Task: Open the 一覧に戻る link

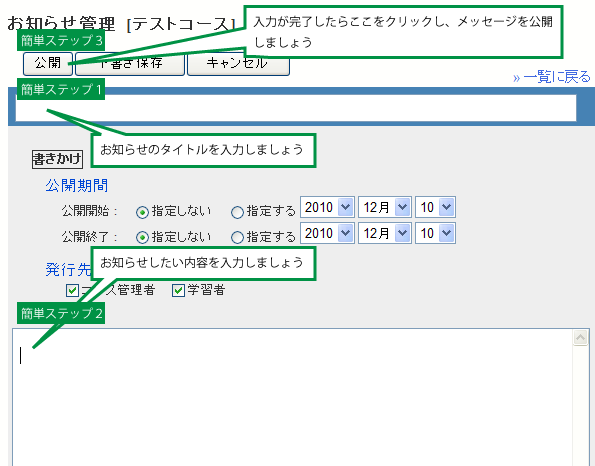Action: point(552,77)
